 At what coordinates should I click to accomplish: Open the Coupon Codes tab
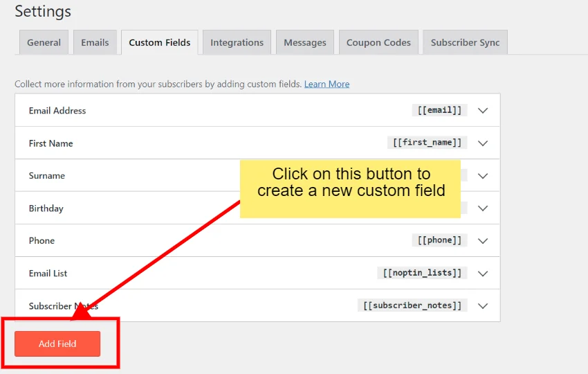(378, 42)
